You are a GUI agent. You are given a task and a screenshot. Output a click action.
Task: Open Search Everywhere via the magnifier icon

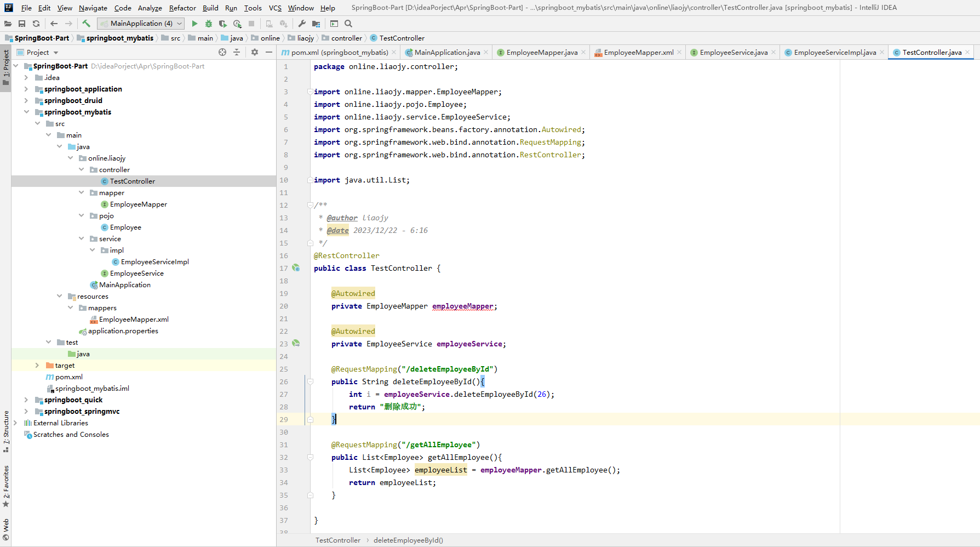tap(348, 24)
